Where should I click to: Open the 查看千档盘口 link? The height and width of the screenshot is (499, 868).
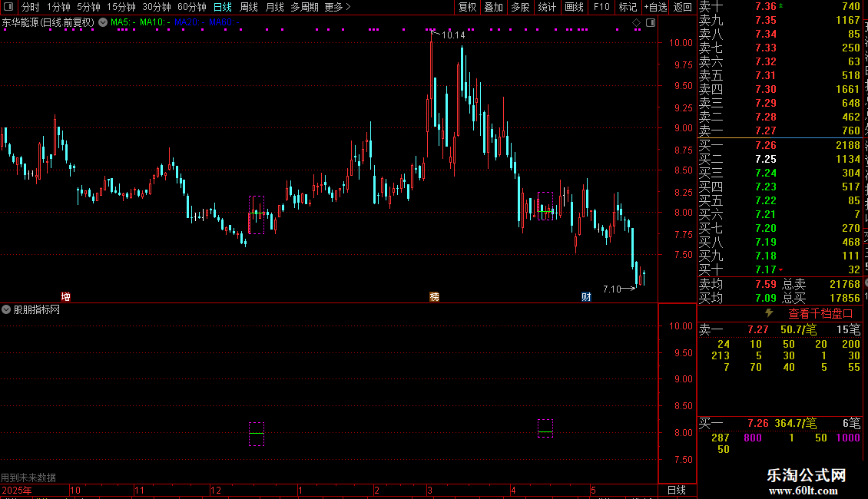click(x=820, y=314)
